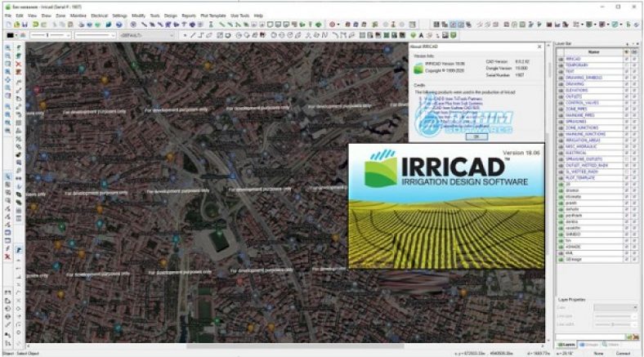Select the straight line draw tool
This screenshot has height=357, width=644.
click(x=193, y=36)
